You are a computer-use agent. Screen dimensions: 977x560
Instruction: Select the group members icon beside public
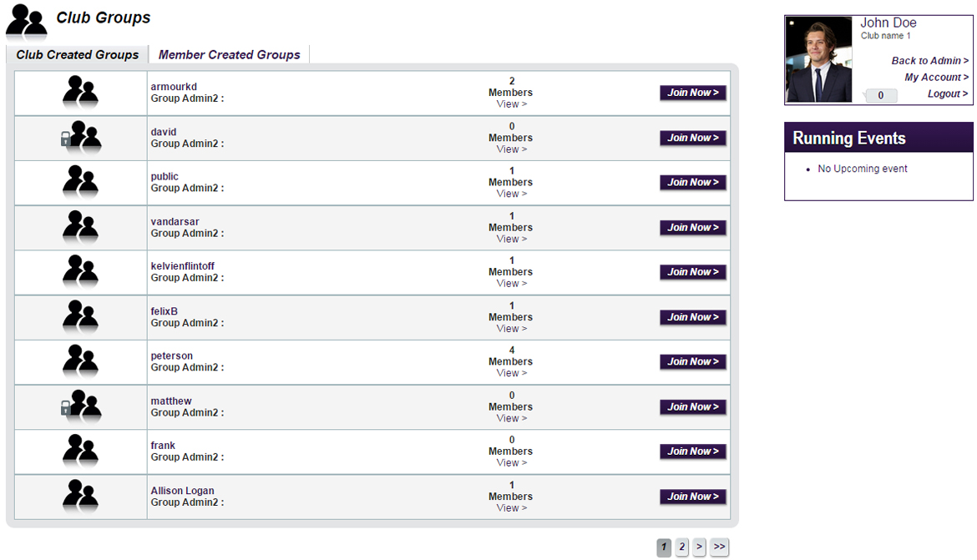click(79, 182)
